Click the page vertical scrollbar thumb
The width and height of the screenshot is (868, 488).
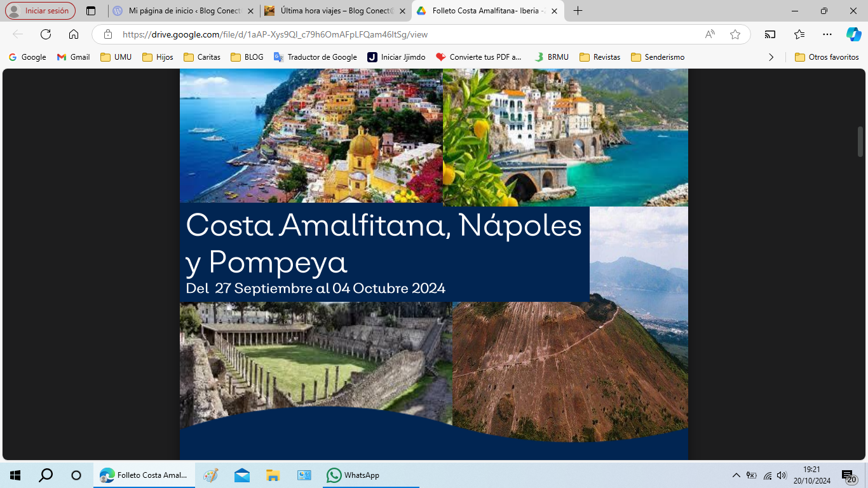click(x=860, y=141)
